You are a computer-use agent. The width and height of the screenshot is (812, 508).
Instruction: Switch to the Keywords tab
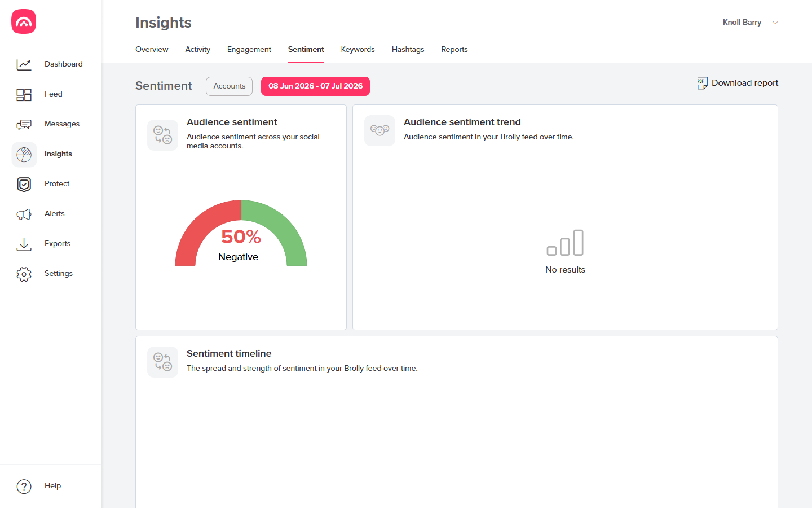pos(358,50)
